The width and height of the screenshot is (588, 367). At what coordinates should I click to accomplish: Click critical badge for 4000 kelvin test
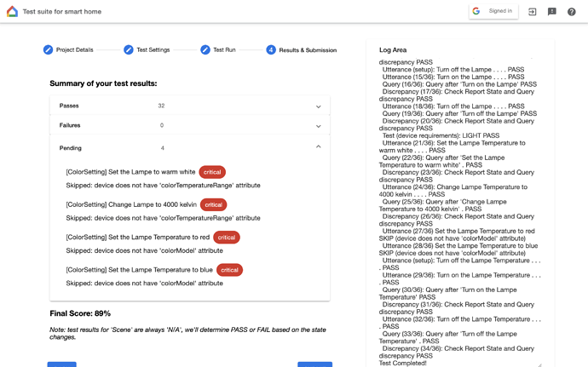(x=213, y=204)
